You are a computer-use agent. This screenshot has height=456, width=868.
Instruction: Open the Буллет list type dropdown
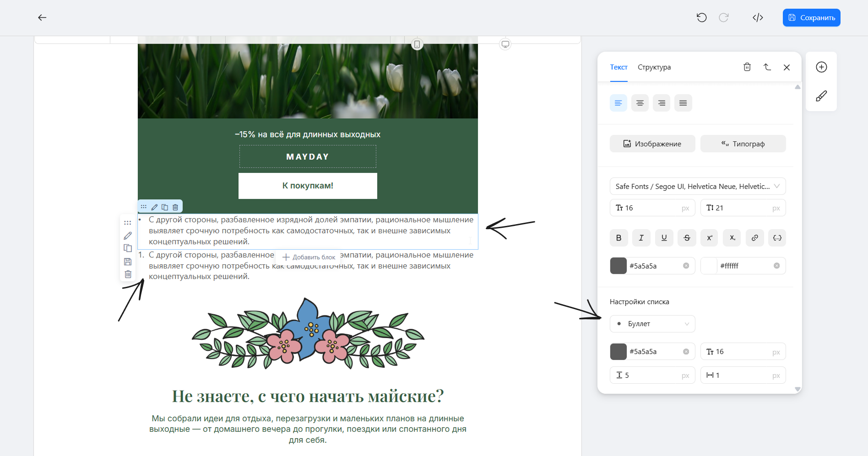(x=652, y=324)
